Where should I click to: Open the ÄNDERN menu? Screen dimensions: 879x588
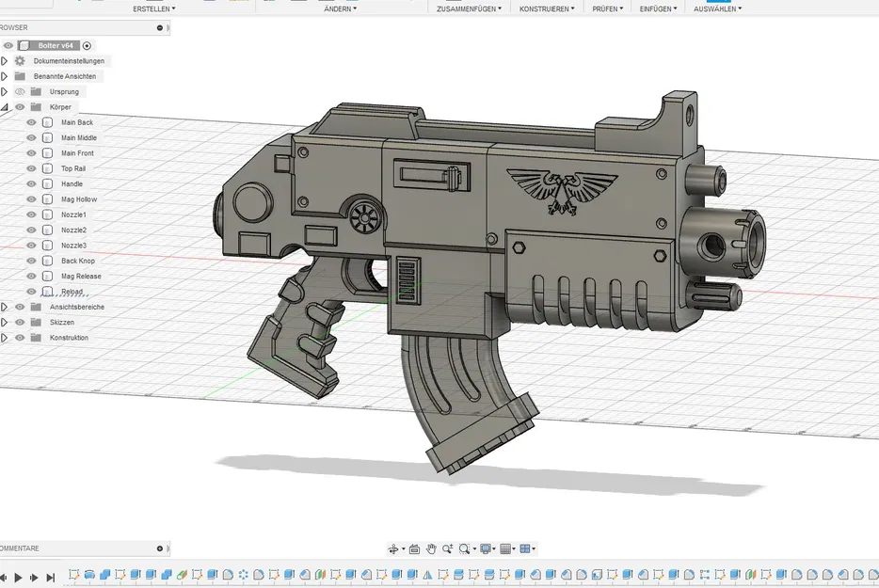[338, 8]
